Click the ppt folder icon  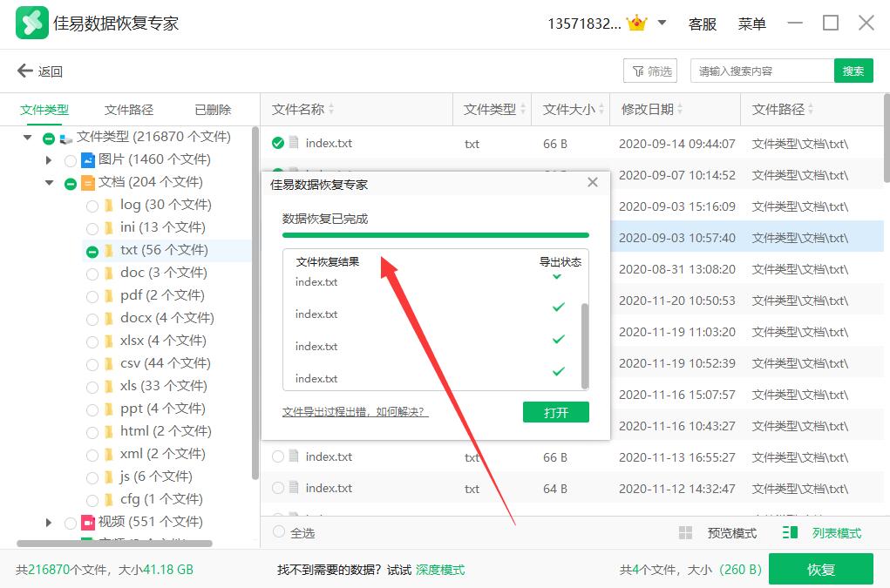tap(108, 409)
